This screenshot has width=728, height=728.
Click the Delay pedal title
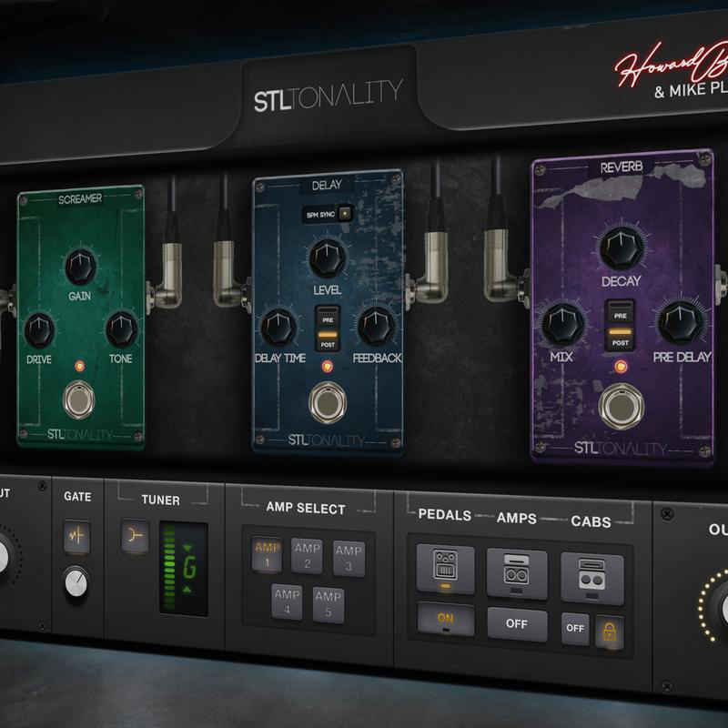coord(327,186)
